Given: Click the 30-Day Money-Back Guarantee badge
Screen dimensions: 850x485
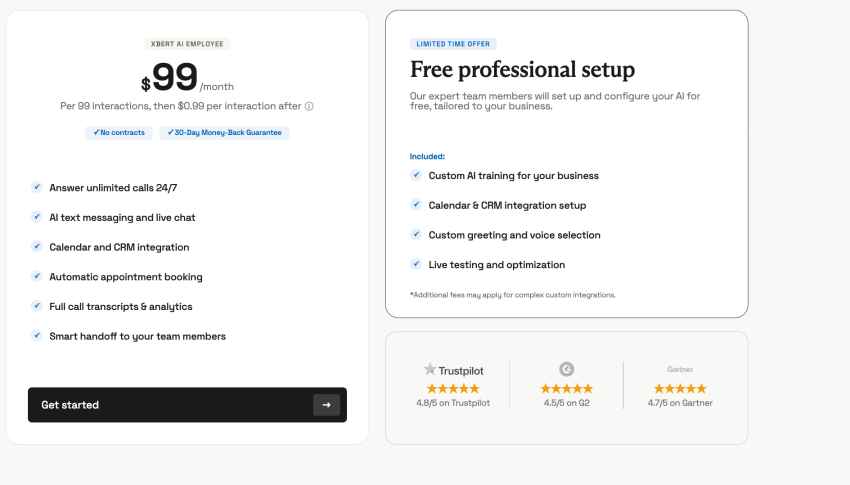Looking at the screenshot, I should (x=224, y=132).
